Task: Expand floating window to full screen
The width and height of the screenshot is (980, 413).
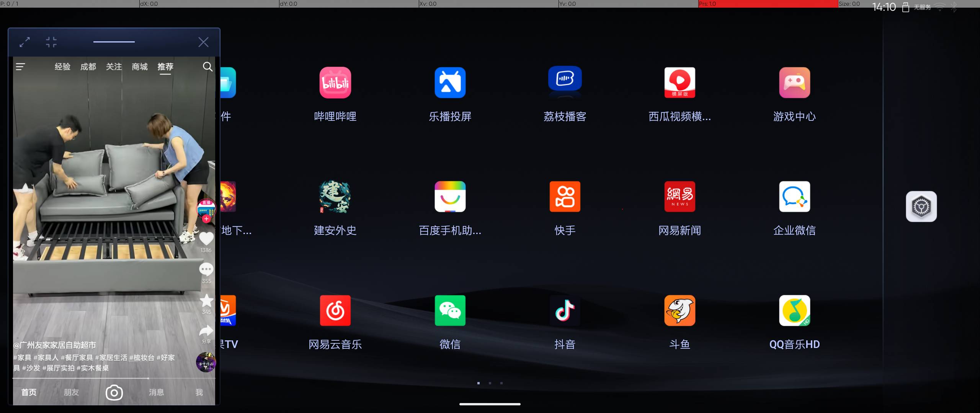Action: (x=25, y=42)
